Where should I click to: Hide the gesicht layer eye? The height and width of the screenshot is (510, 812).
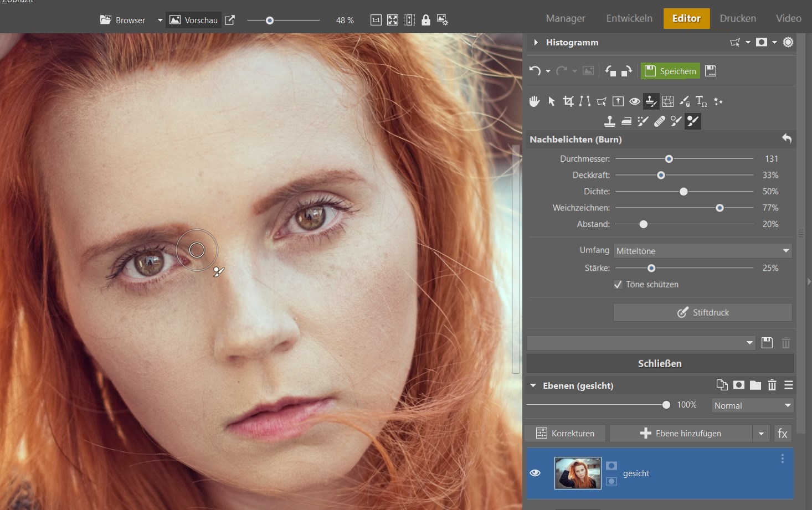pyautogui.click(x=535, y=473)
